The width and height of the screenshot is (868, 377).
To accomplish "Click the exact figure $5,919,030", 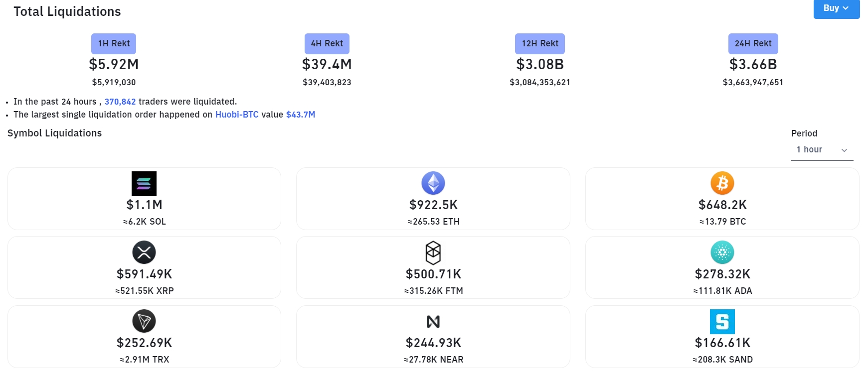I will click(114, 82).
